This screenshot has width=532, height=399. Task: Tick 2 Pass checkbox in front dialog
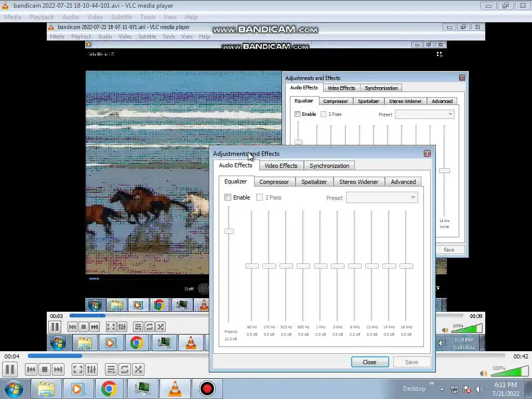[x=260, y=197]
